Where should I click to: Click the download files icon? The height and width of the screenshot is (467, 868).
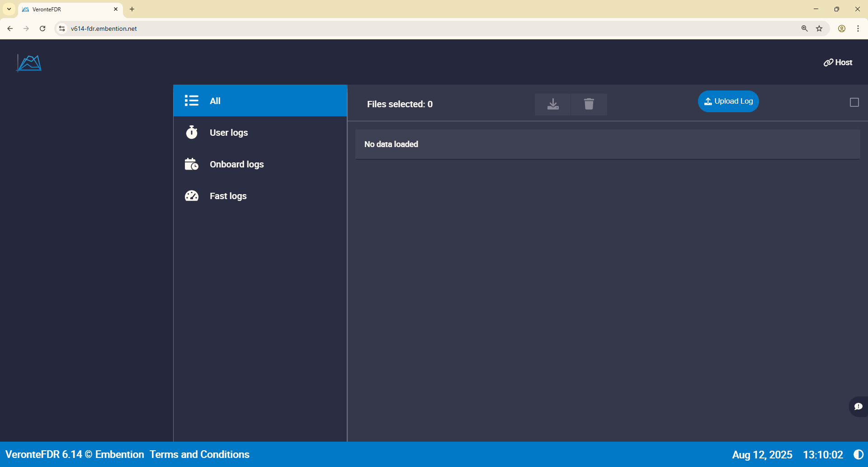[552, 104]
